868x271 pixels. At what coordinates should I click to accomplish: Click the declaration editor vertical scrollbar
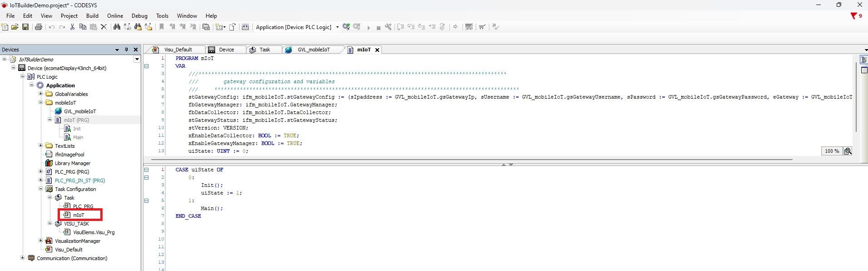(x=856, y=97)
